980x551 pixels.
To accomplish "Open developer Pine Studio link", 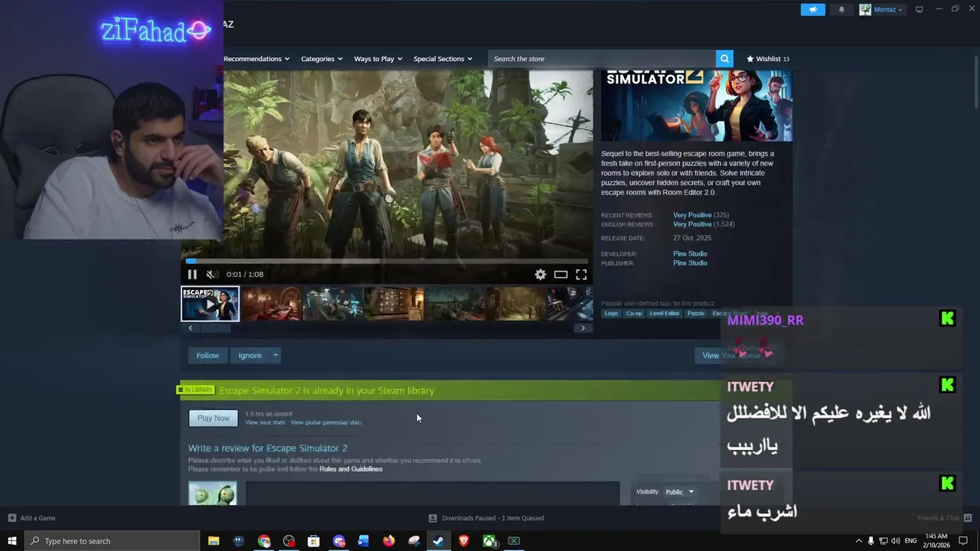I will click(690, 254).
